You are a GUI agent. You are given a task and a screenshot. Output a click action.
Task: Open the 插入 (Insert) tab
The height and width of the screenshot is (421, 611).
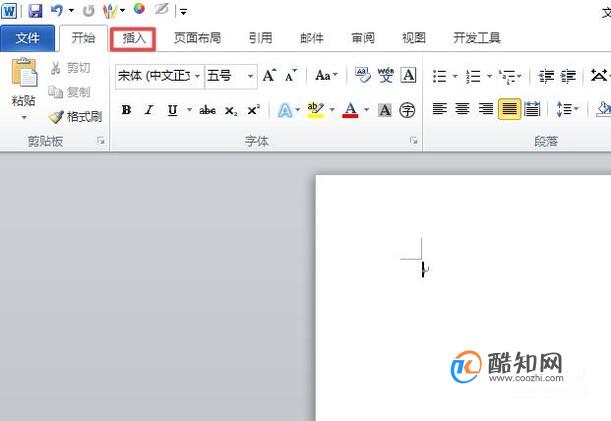[x=133, y=38]
